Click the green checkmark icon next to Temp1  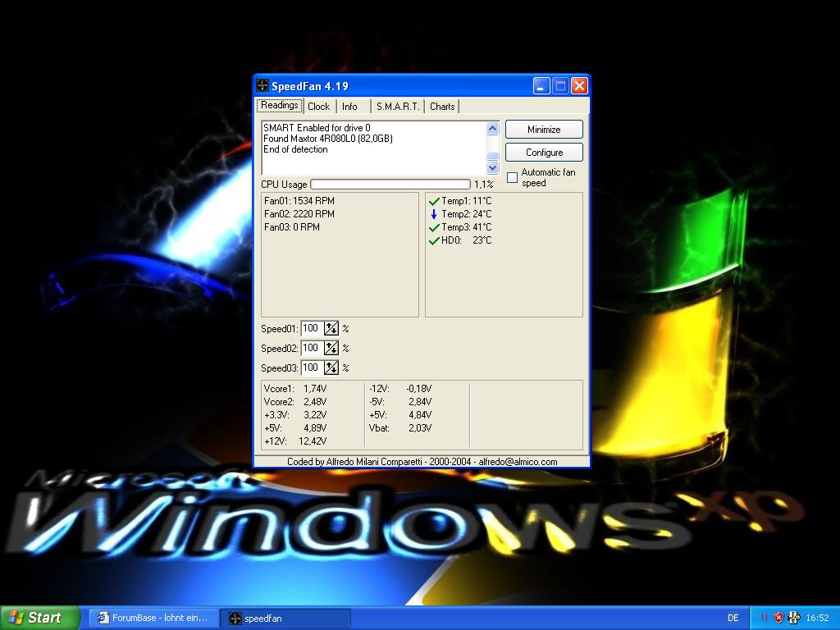(434, 202)
